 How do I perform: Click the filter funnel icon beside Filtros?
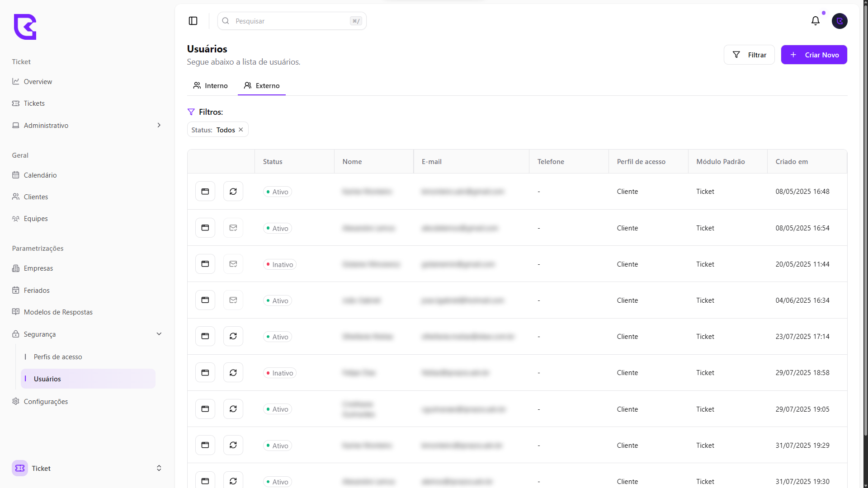click(191, 112)
